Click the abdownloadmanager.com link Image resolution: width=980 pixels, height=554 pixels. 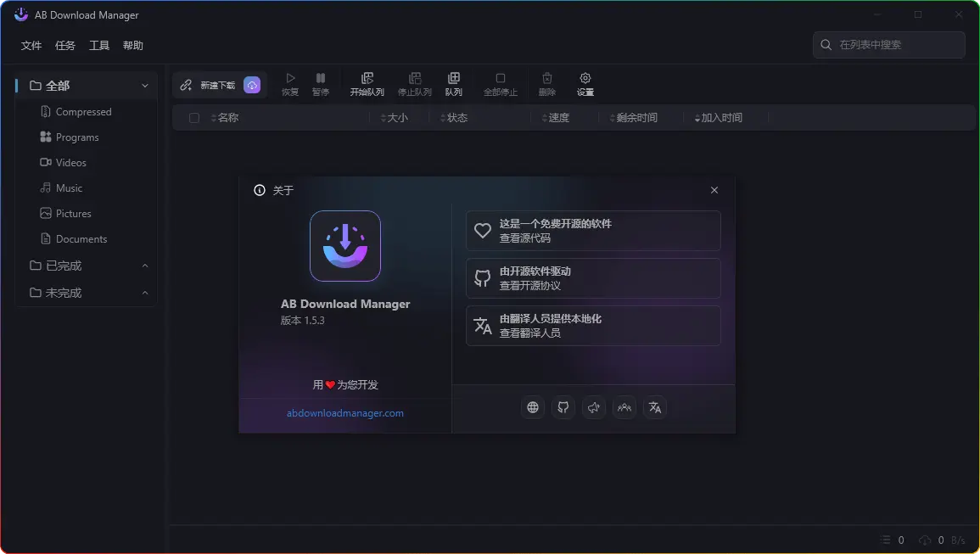click(345, 413)
